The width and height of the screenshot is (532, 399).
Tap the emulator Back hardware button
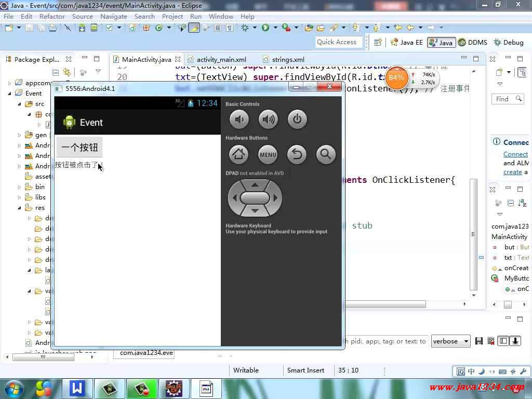coord(297,155)
